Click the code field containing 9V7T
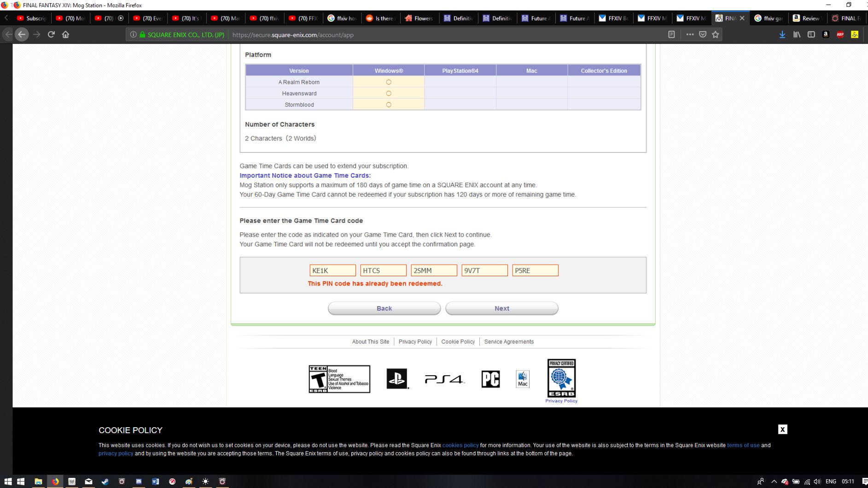 pos(484,270)
